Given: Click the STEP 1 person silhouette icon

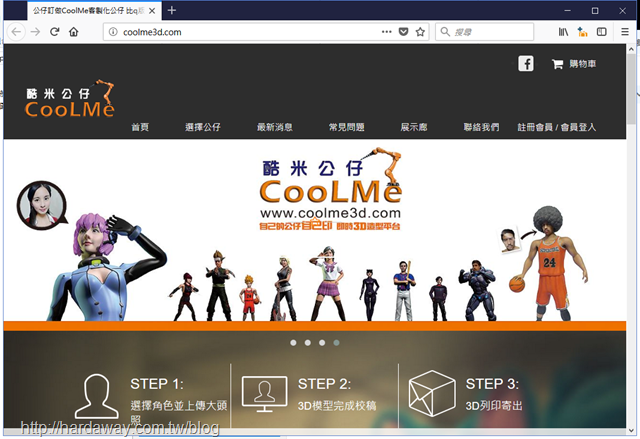Looking at the screenshot, I should [97, 396].
